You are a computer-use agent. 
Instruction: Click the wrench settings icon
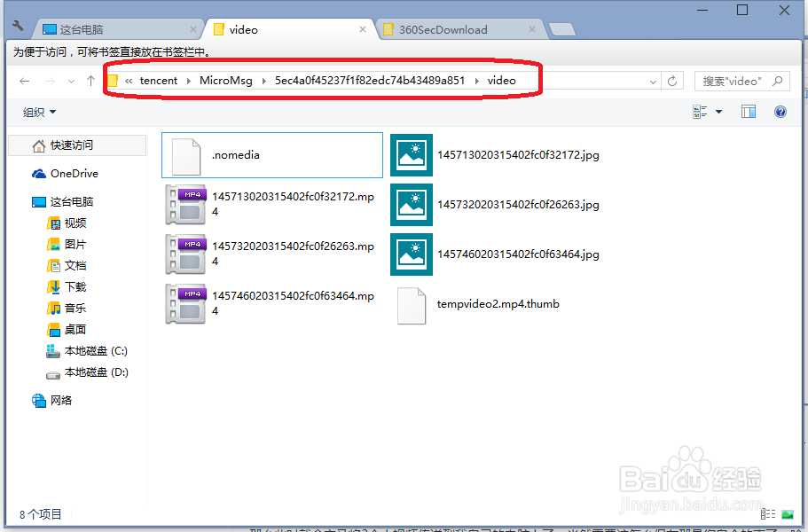click(x=18, y=26)
